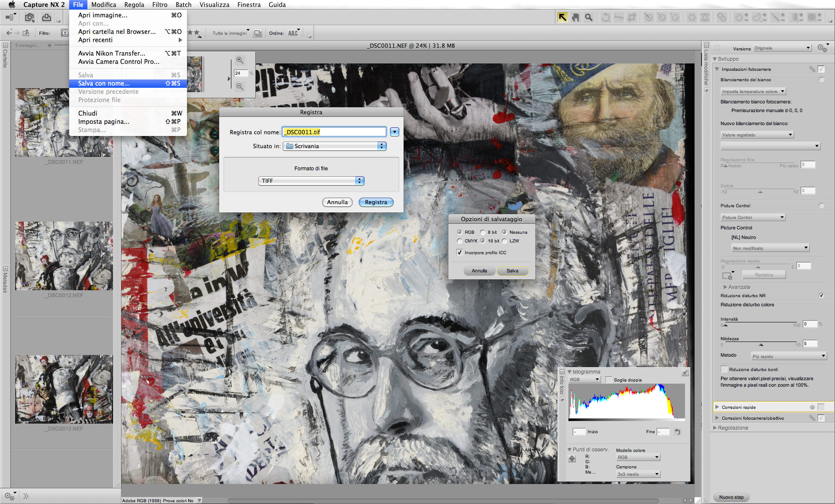Click the reset arrow in histogram panel

677,431
